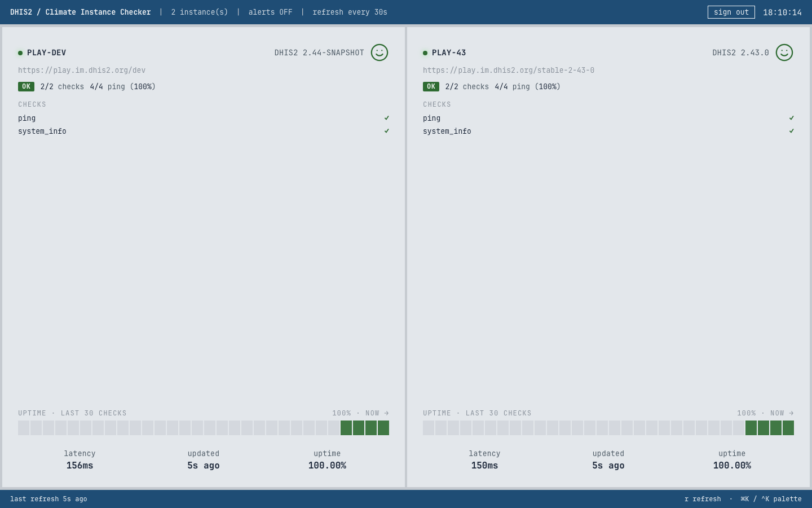The width and height of the screenshot is (812, 508).
Task: Click 'UPTIME · LAST 30 CHECKS' label on PLAY-43
Action: tap(477, 413)
